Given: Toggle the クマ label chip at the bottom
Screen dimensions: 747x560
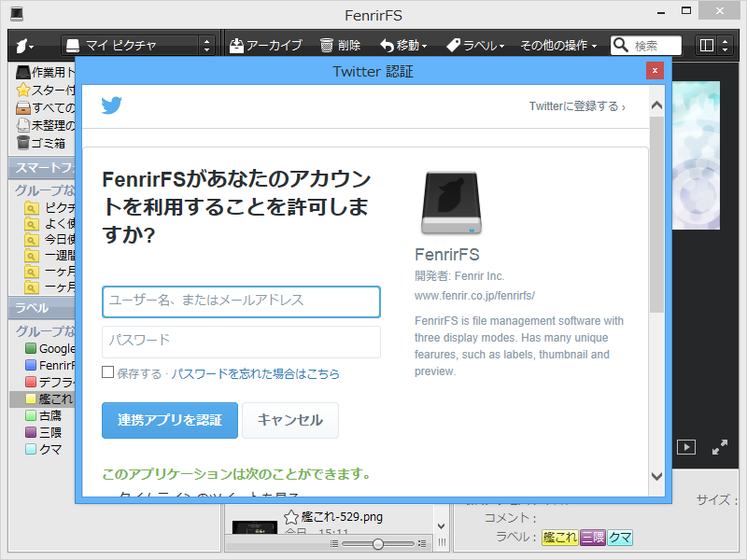Looking at the screenshot, I should pyautogui.click(x=622, y=539).
